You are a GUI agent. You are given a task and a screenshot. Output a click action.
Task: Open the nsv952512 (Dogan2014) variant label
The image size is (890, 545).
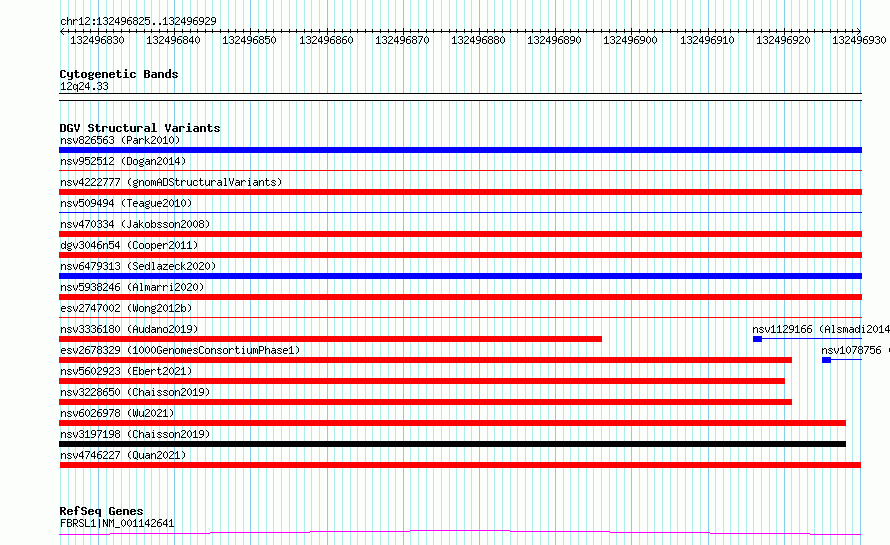pyautogui.click(x=123, y=161)
